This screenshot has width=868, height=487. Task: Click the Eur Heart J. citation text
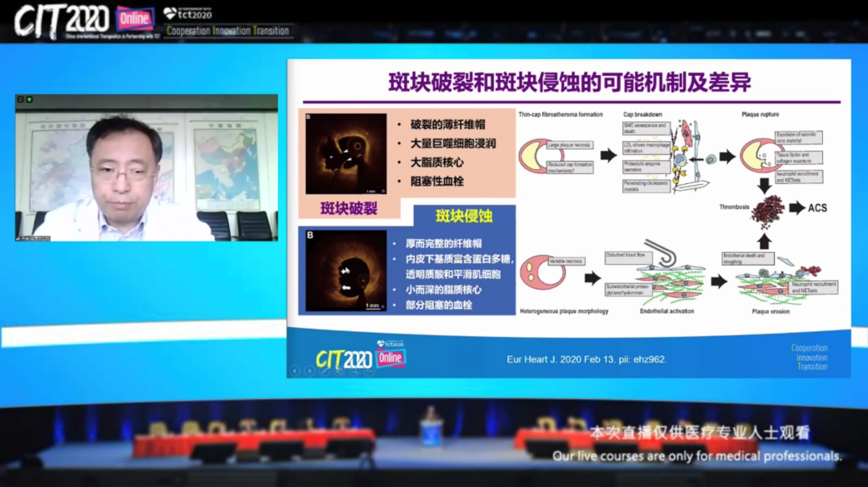tap(586, 360)
